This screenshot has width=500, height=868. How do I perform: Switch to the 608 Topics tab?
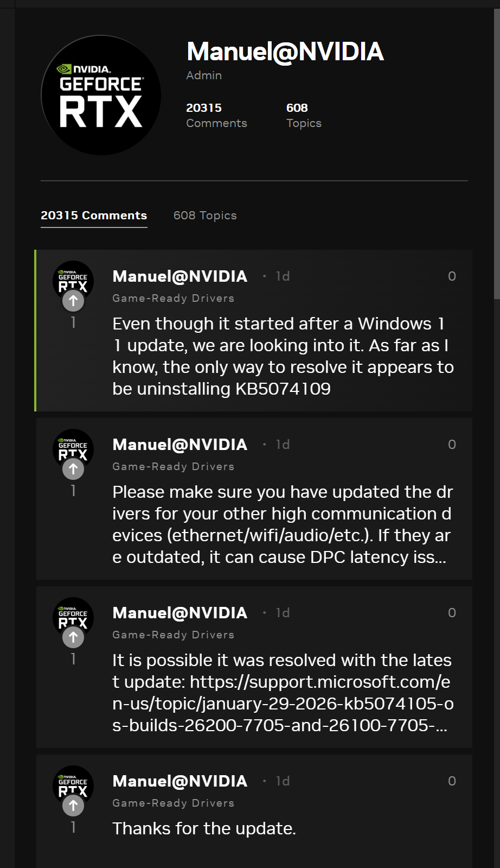coord(205,216)
